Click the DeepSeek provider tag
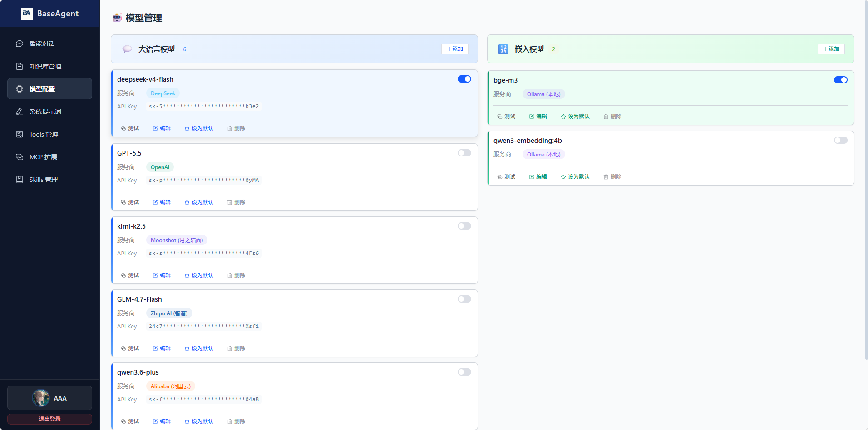The width and height of the screenshot is (868, 430). tap(163, 93)
